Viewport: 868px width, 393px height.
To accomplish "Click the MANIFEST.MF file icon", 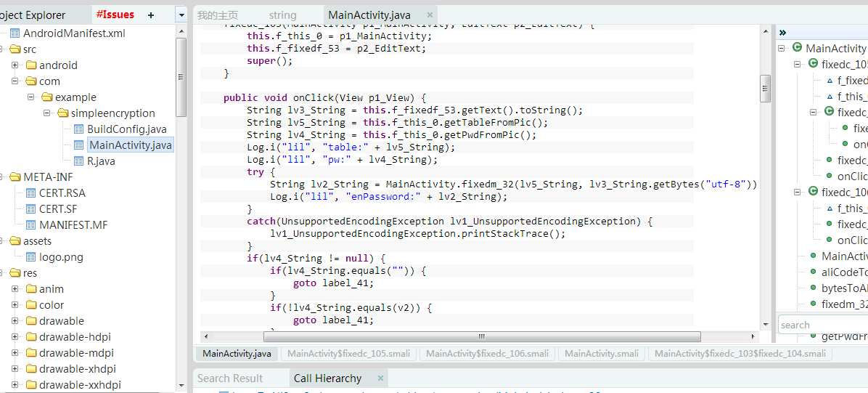I will click(31, 225).
